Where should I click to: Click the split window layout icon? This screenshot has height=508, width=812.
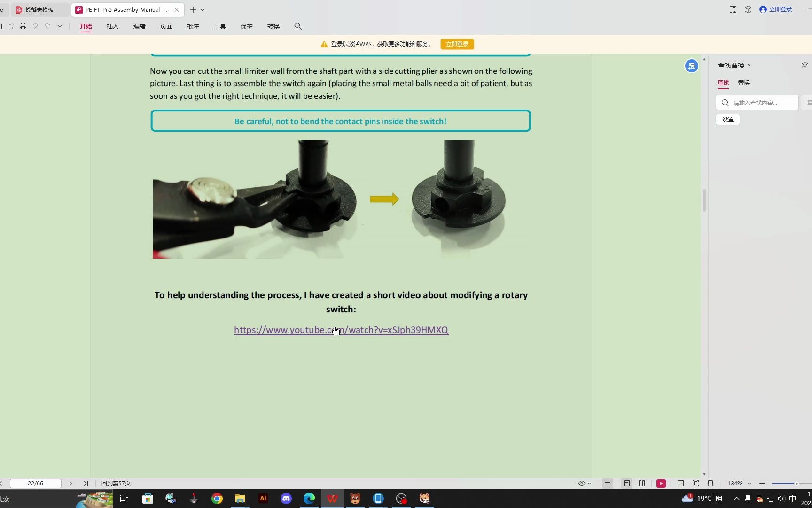click(733, 9)
